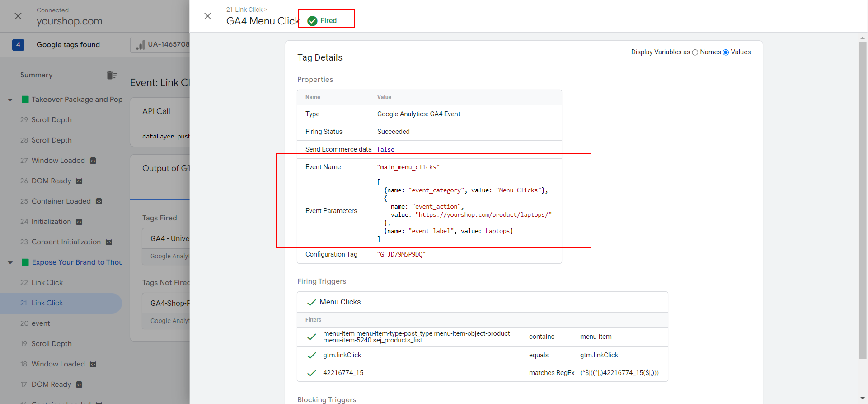The image size is (868, 404).
Task: Select event 22 Link Click
Action: pyautogui.click(x=47, y=283)
